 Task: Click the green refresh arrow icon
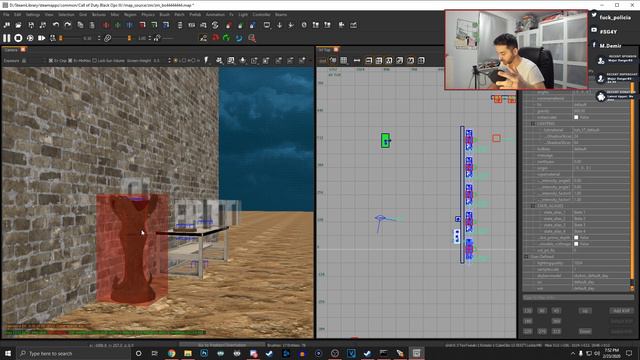coord(226,38)
